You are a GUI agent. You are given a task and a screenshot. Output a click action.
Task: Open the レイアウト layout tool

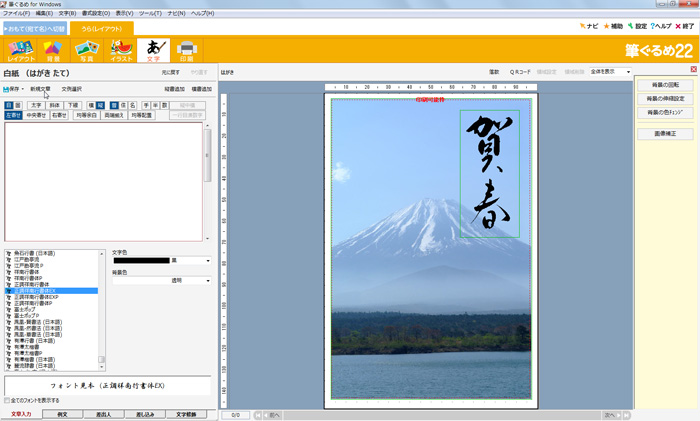(21, 49)
